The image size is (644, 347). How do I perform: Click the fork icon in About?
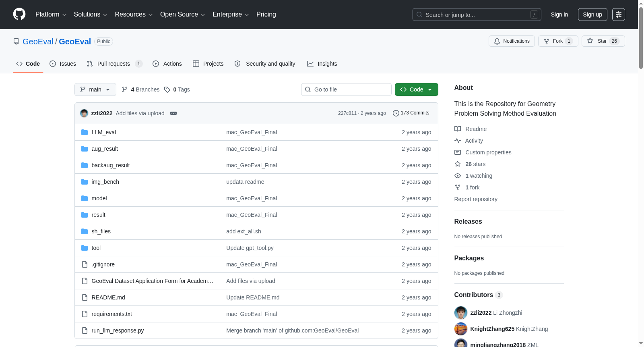pyautogui.click(x=458, y=187)
